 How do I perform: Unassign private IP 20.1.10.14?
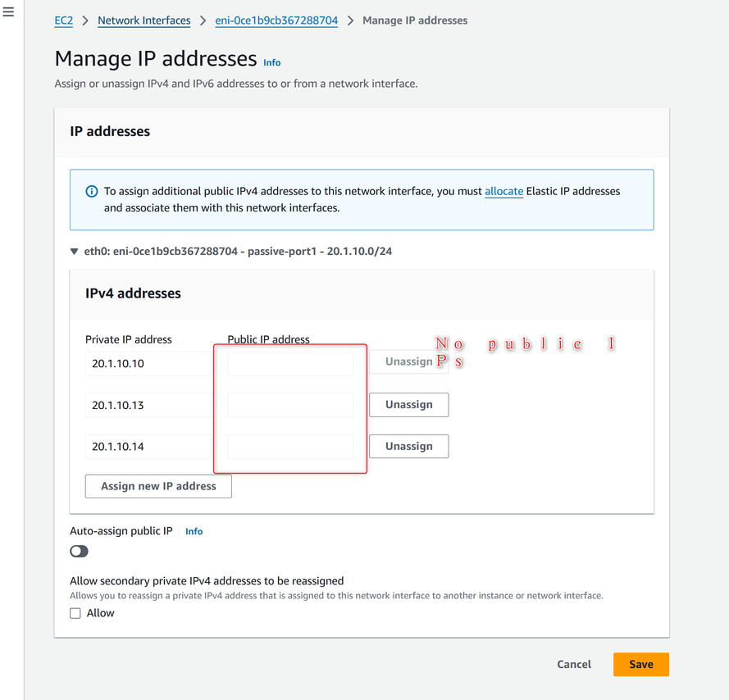408,447
